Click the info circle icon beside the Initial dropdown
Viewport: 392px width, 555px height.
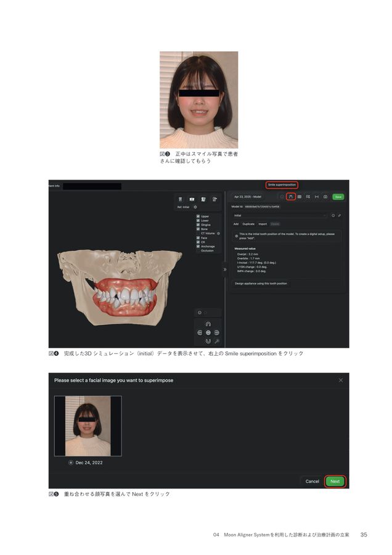click(x=333, y=215)
